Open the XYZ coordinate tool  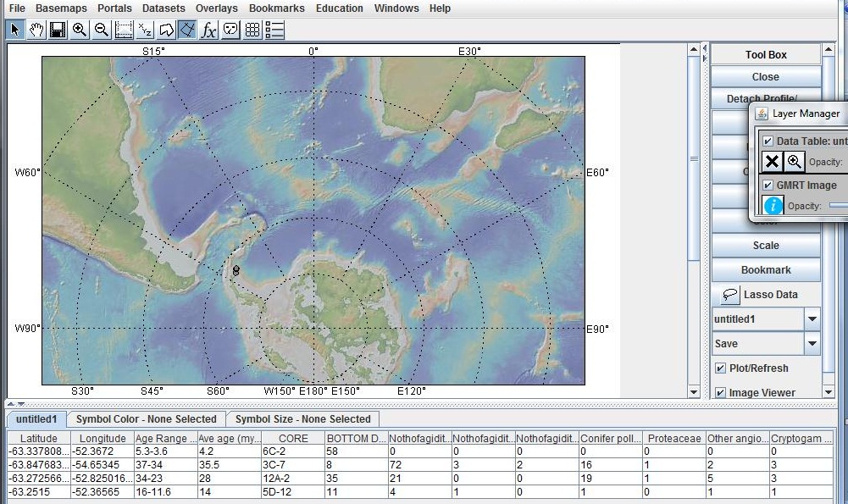[143, 30]
